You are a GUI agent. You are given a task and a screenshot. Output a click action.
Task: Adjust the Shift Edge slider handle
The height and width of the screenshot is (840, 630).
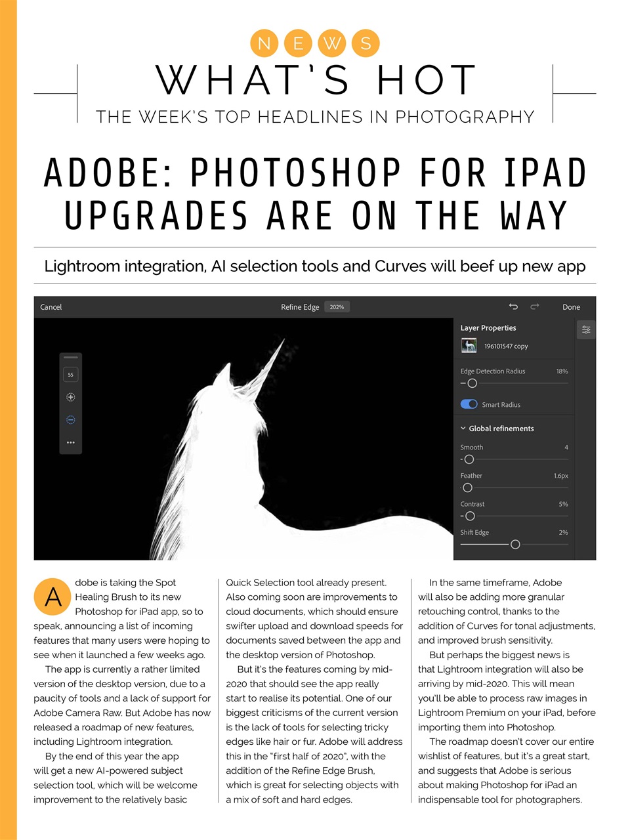point(515,544)
